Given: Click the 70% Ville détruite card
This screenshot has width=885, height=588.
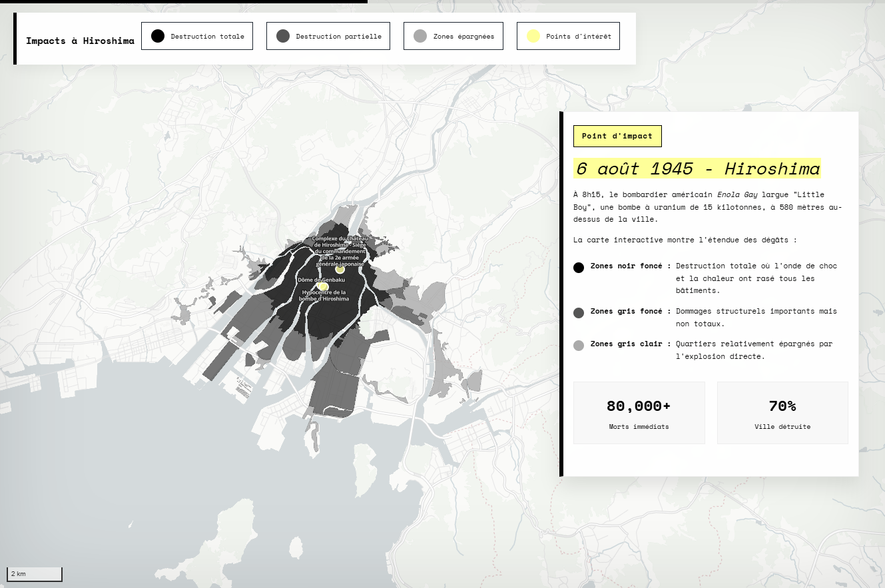Looking at the screenshot, I should click(782, 413).
